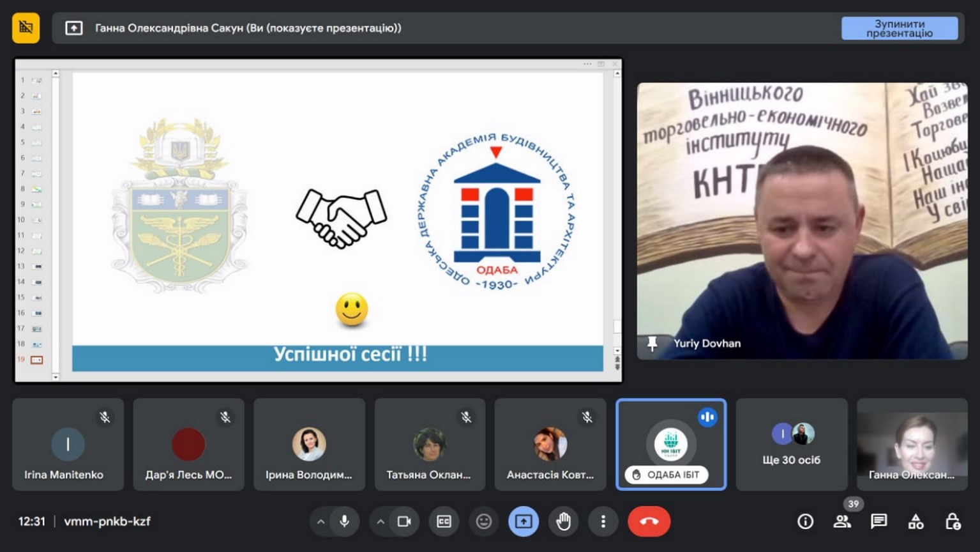The width and height of the screenshot is (980, 552).
Task: Turn on closed captions
Action: 444,521
